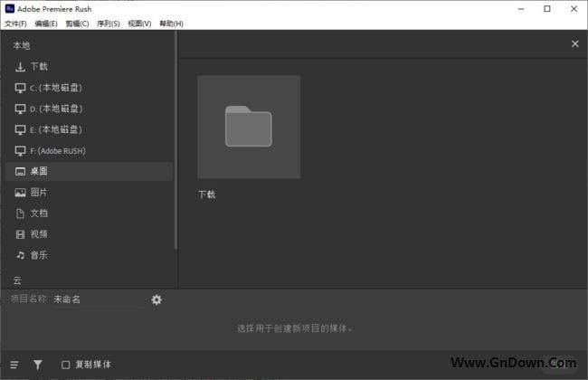This screenshot has height=380, width=588.
Task: Click the film icon beside 视频
Action: (20, 234)
